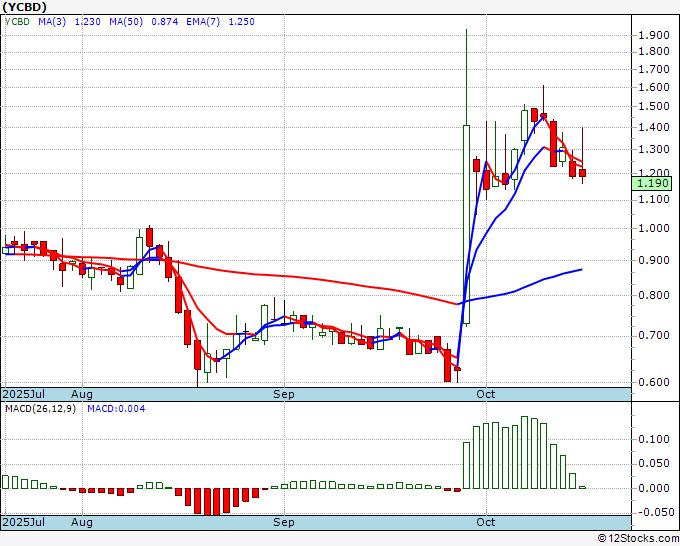Click the (YCBD) chart title
Image resolution: width=680 pixels, height=546 pixels.
pos(24,7)
